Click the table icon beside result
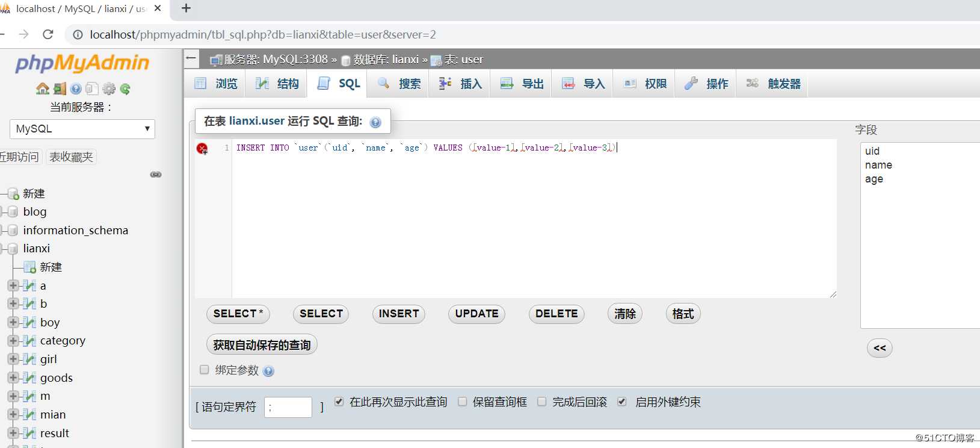This screenshot has height=448, width=980. (x=29, y=433)
